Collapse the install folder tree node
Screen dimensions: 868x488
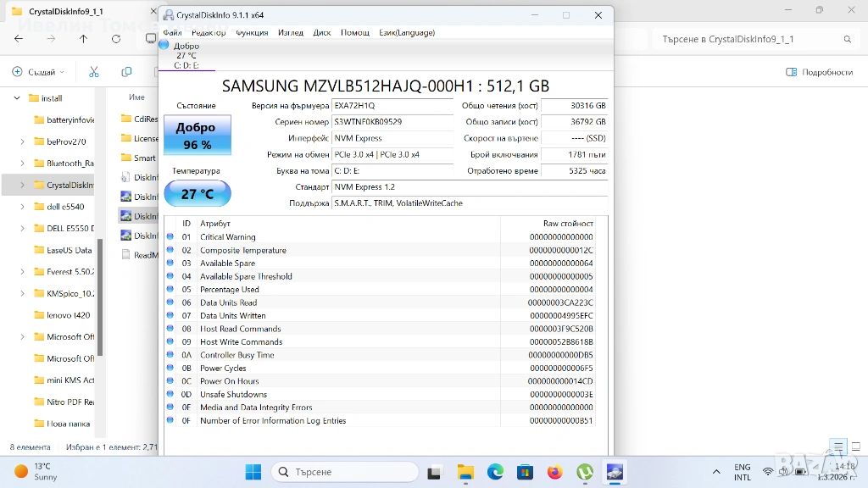pos(17,98)
